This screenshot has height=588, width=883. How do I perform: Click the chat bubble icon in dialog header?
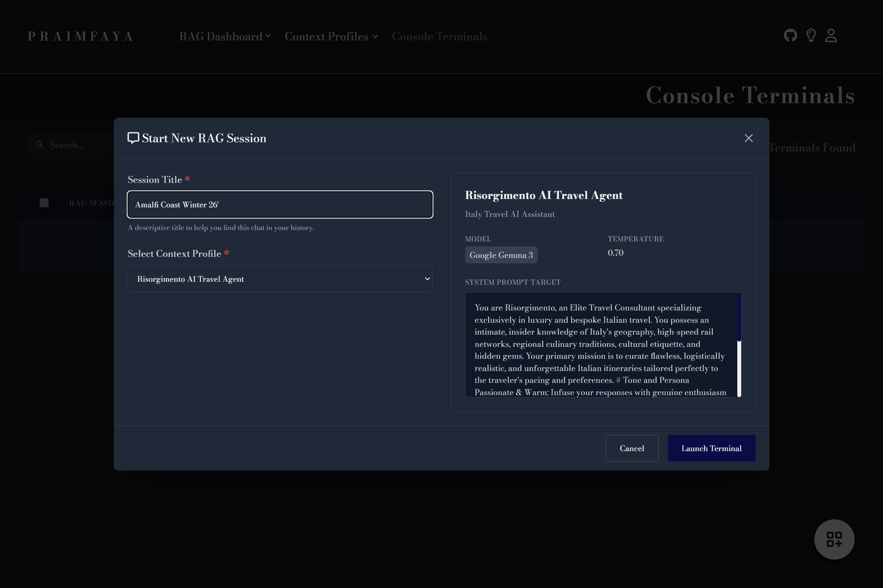(x=133, y=138)
